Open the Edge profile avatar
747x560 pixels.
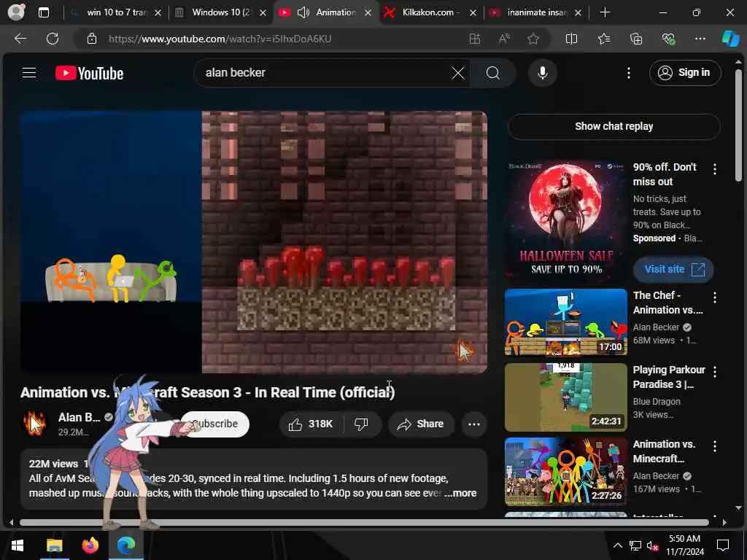coord(16,12)
